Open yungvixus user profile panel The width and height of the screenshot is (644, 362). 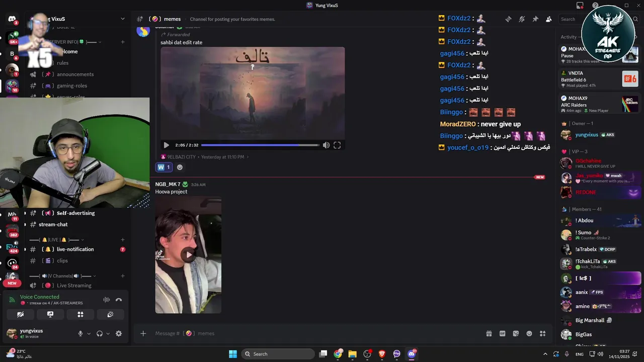31,333
